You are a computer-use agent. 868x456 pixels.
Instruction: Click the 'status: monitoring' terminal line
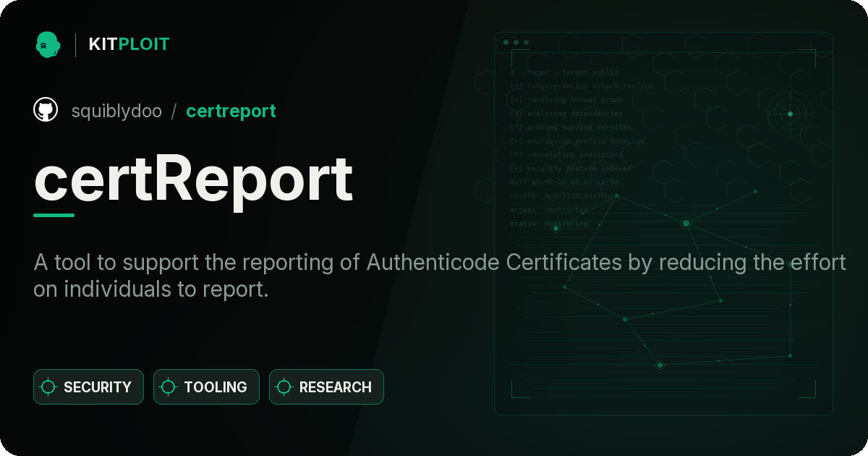pos(549,224)
